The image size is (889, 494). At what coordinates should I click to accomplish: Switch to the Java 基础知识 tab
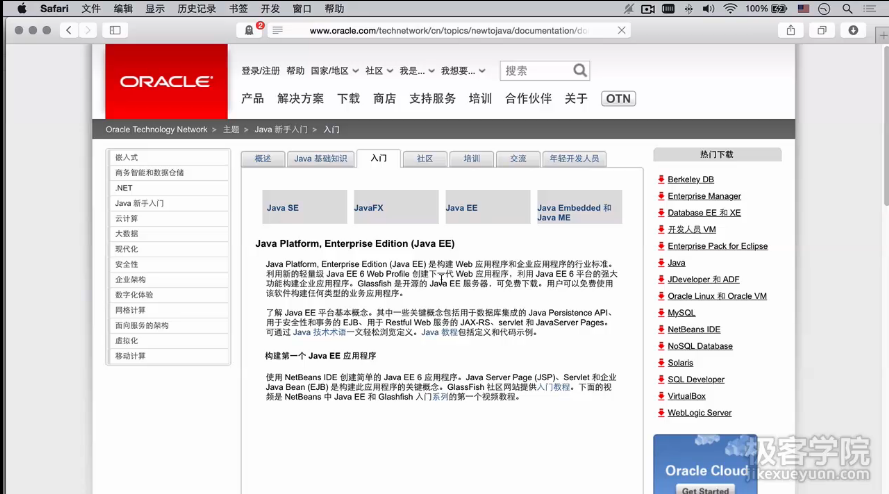320,159
